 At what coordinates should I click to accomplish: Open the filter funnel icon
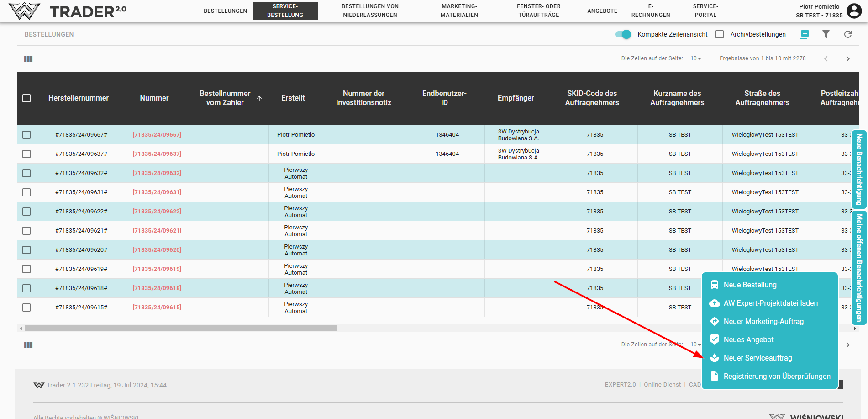(826, 34)
